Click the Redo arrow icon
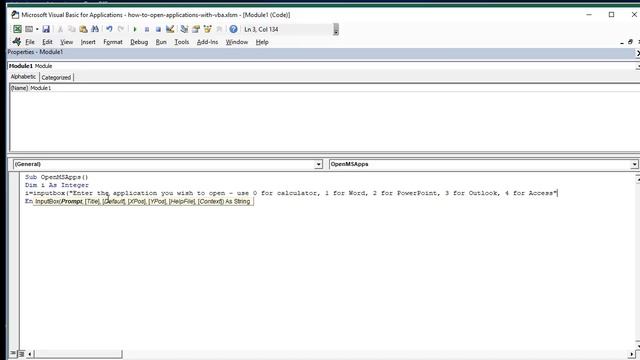 tap(121, 29)
